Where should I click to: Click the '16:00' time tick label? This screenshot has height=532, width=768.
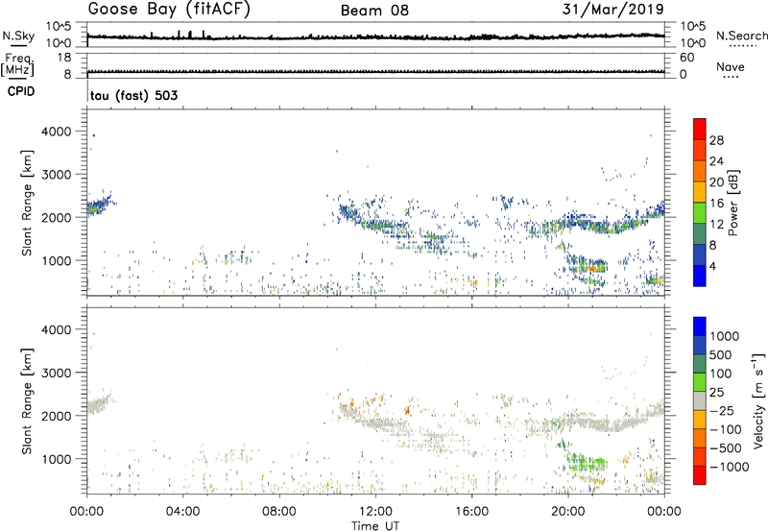click(471, 512)
